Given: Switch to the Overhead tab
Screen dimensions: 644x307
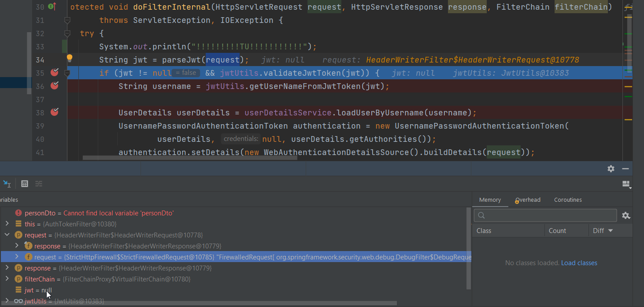Looking at the screenshot, I should pos(528,200).
